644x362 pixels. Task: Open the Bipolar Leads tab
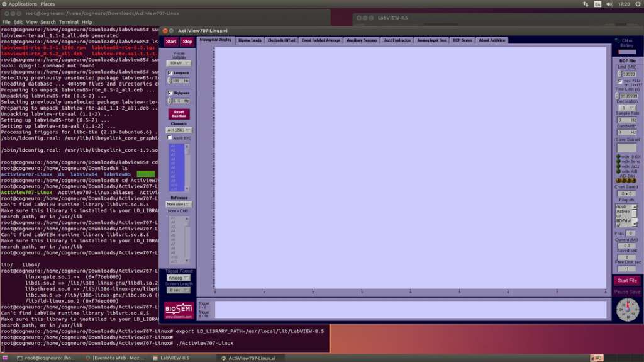click(250, 40)
